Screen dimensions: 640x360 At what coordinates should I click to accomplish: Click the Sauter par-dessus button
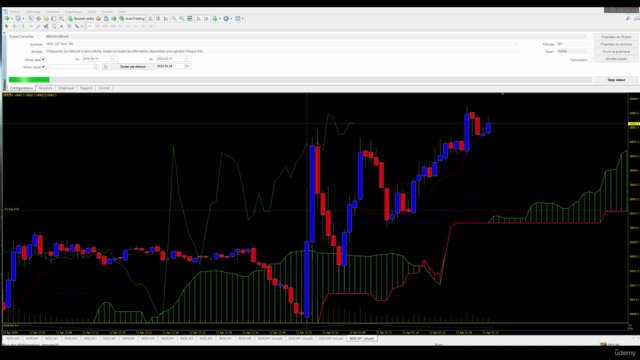(x=133, y=67)
